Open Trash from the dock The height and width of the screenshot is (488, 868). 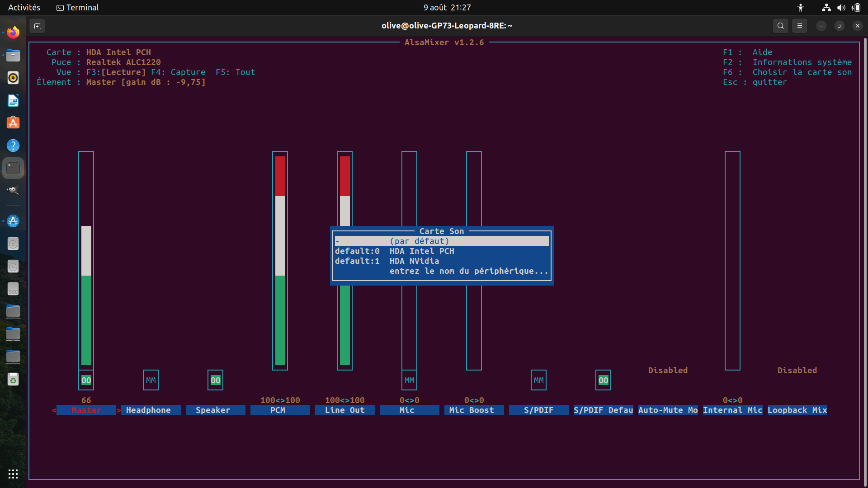click(13, 380)
